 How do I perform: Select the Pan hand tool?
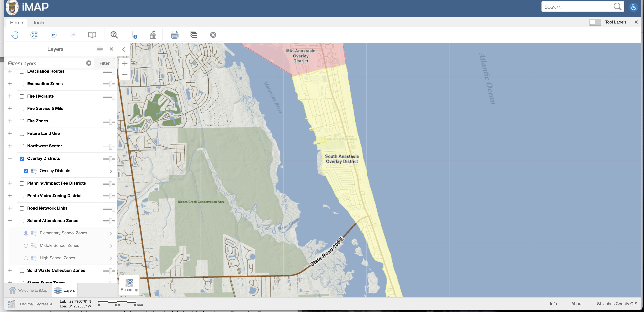pos(15,35)
